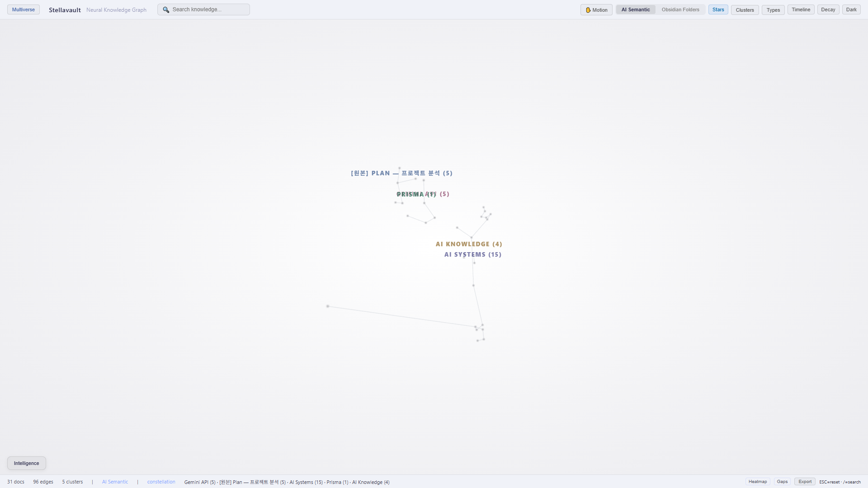Show knowledge Gaps
Image resolution: width=868 pixels, height=488 pixels.
point(782,482)
